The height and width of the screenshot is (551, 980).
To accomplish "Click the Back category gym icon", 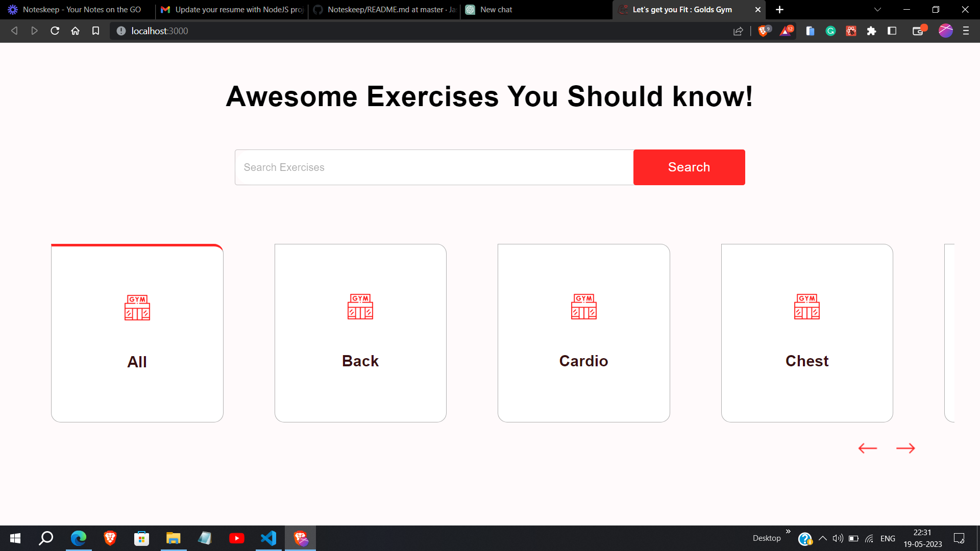I will pos(360,307).
